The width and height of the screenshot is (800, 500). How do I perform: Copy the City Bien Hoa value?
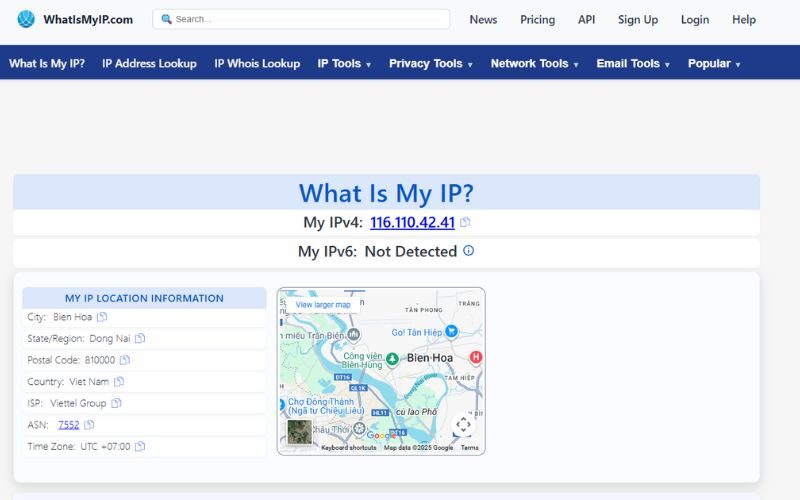click(x=102, y=317)
